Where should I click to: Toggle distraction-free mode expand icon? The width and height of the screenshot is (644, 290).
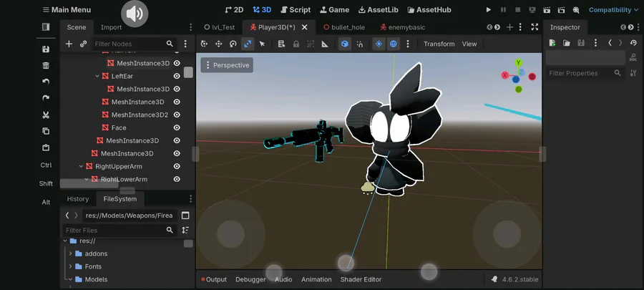tap(535, 27)
